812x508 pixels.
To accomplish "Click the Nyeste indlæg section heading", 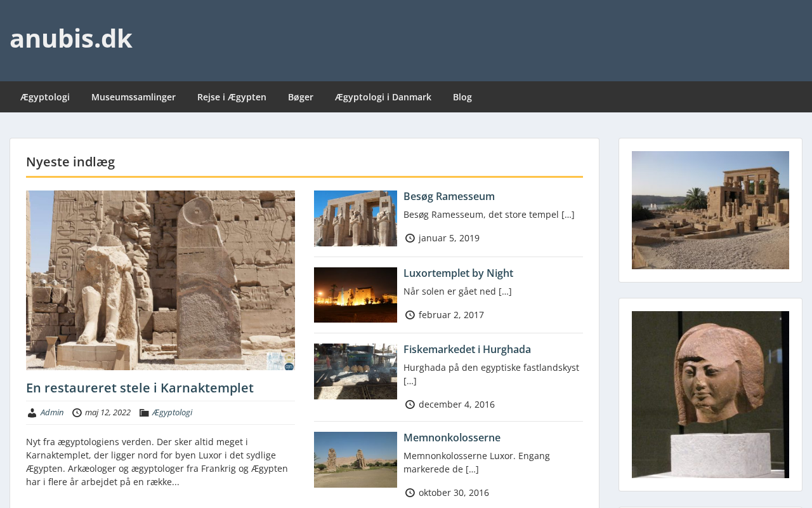I will point(70,162).
